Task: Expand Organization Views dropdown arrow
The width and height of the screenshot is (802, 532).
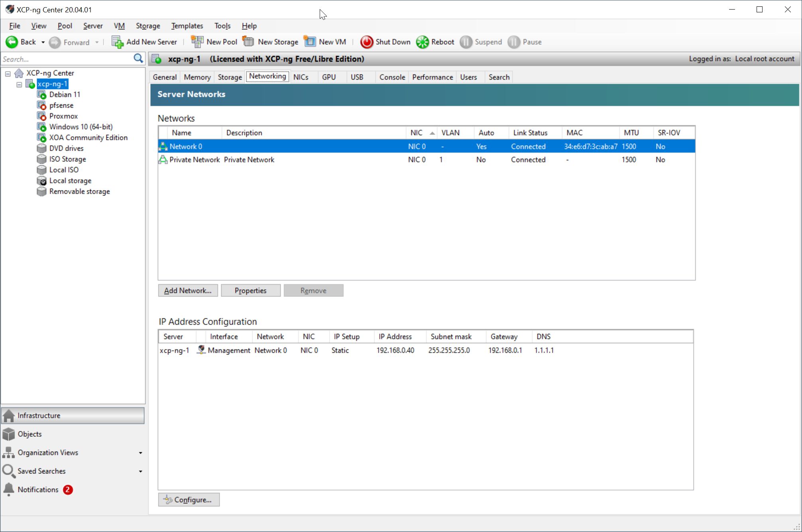Action: tap(140, 453)
